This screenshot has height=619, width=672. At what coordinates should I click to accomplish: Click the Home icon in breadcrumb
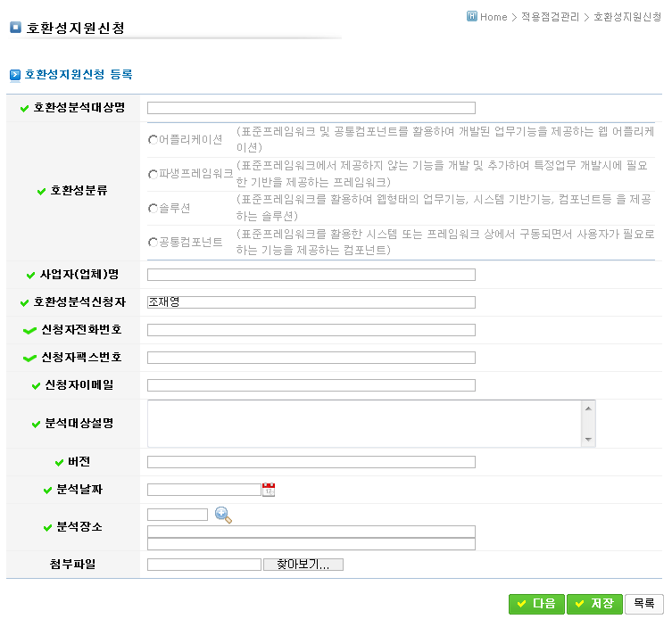472,16
